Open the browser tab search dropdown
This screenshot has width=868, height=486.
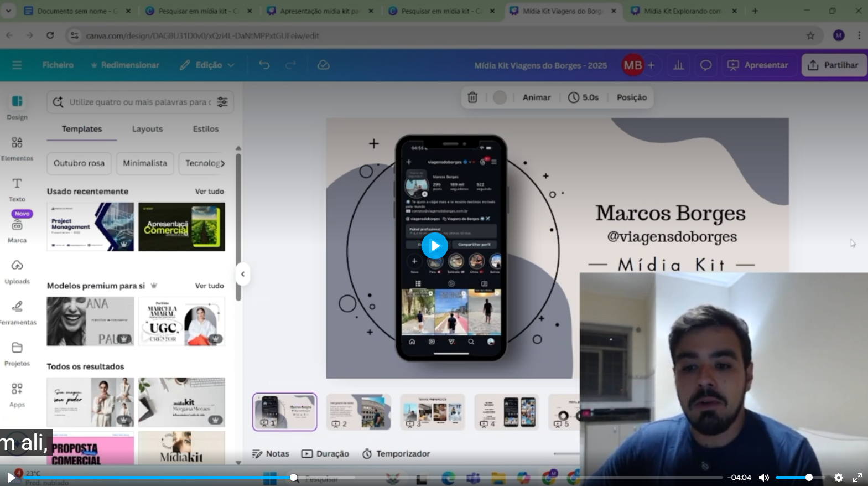pyautogui.click(x=8, y=11)
